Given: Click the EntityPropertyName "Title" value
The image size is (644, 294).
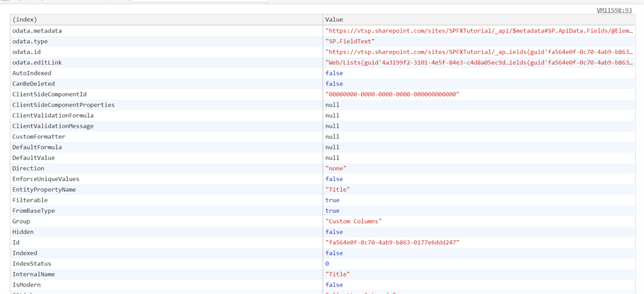Looking at the screenshot, I should (x=338, y=190).
